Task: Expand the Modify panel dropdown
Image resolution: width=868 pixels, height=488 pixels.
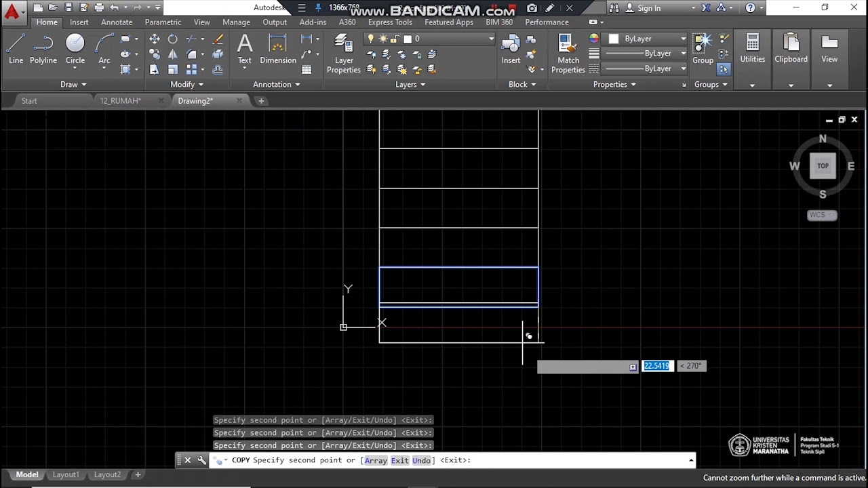Action: click(186, 85)
